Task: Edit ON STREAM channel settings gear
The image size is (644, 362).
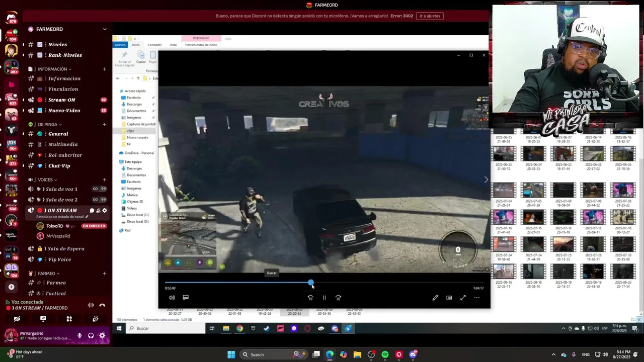Action: pyautogui.click(x=105, y=211)
